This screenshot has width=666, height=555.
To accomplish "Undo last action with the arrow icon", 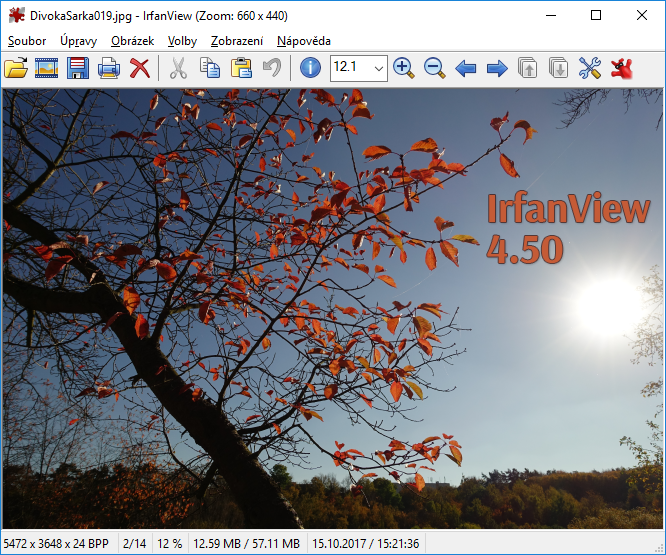I will click(272, 68).
